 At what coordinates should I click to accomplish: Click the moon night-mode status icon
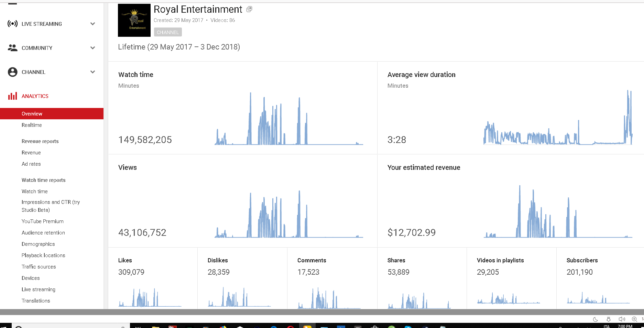click(596, 319)
